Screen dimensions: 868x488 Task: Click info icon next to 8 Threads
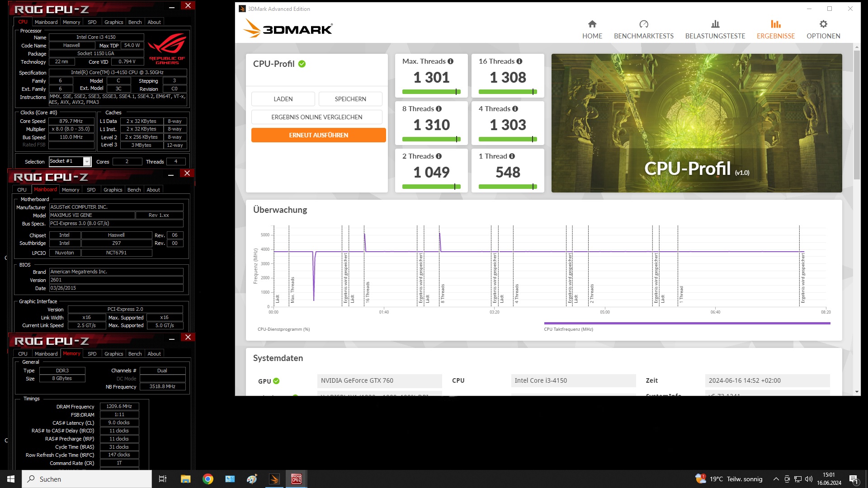point(439,109)
